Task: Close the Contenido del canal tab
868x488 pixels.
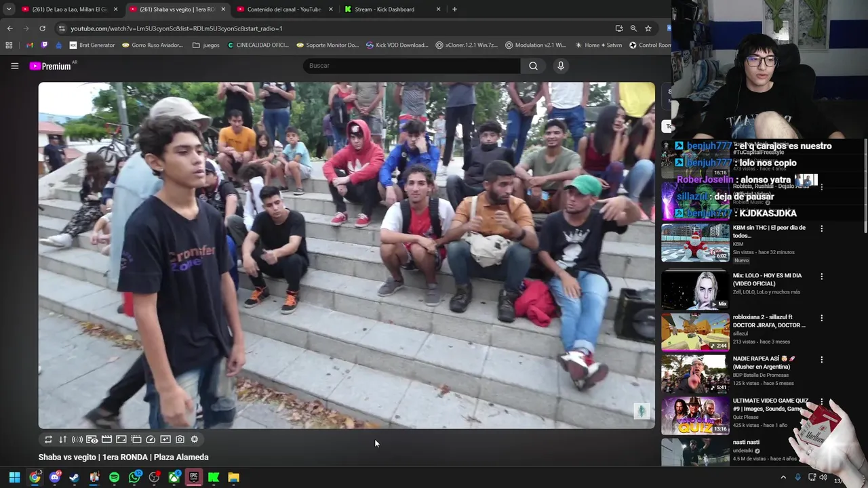Action: pyautogui.click(x=331, y=9)
